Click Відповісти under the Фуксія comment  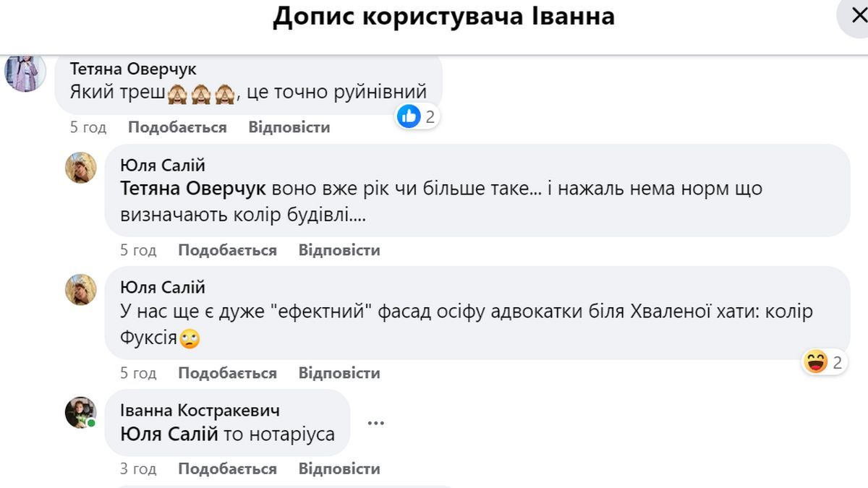point(339,373)
